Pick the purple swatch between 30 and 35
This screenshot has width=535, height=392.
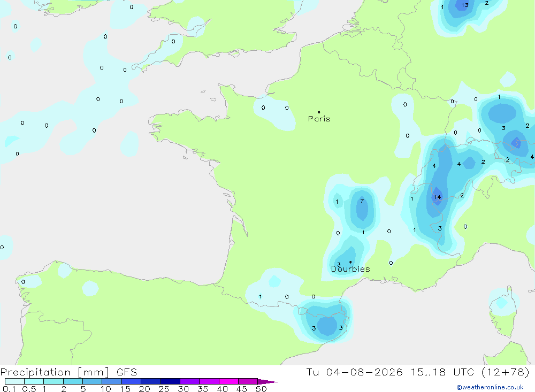click(190, 381)
